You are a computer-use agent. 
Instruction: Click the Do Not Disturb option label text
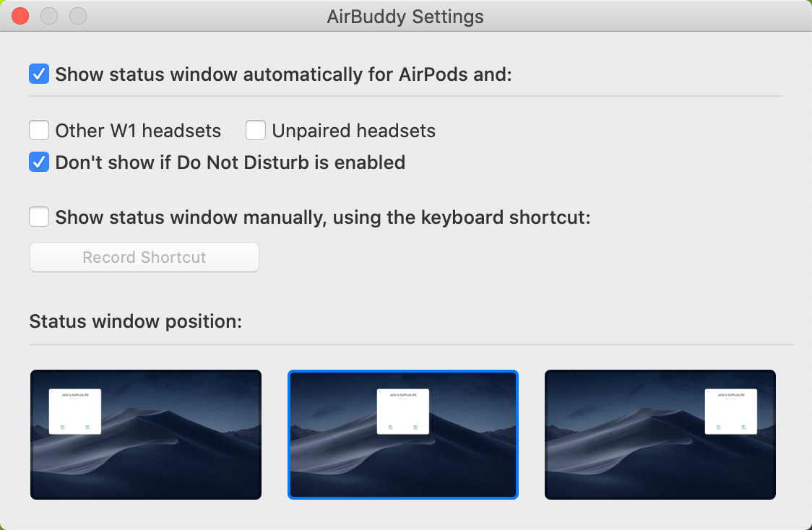click(230, 162)
